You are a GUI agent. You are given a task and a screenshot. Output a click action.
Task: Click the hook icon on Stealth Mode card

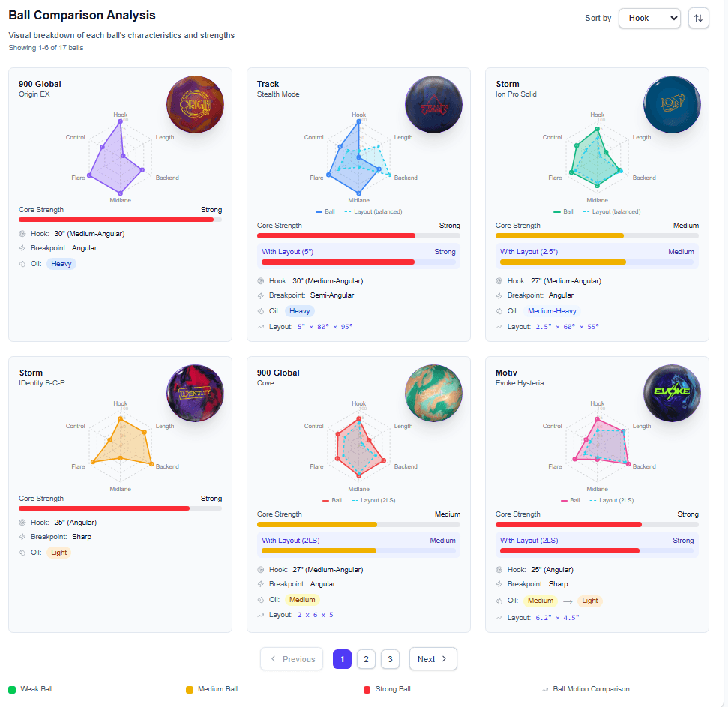[261, 281]
